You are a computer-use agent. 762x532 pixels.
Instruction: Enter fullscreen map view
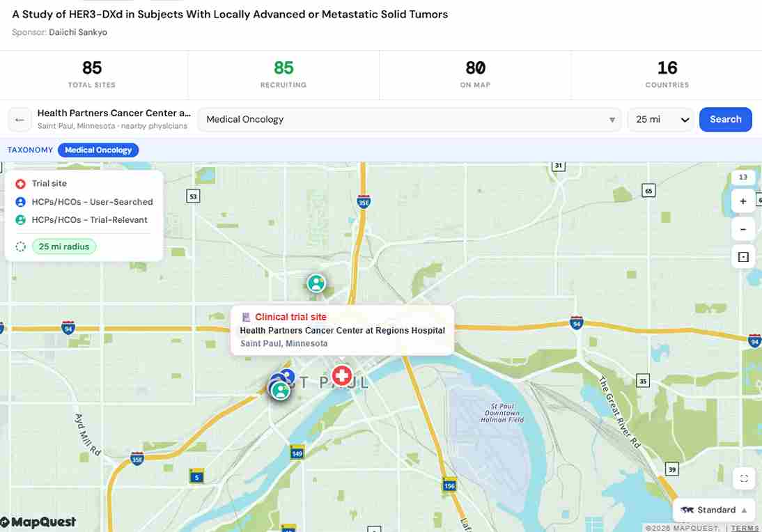[x=743, y=478]
